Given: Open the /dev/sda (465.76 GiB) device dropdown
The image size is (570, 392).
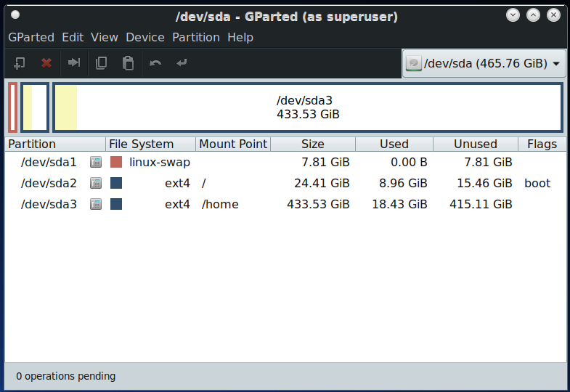Looking at the screenshot, I should pyautogui.click(x=484, y=64).
